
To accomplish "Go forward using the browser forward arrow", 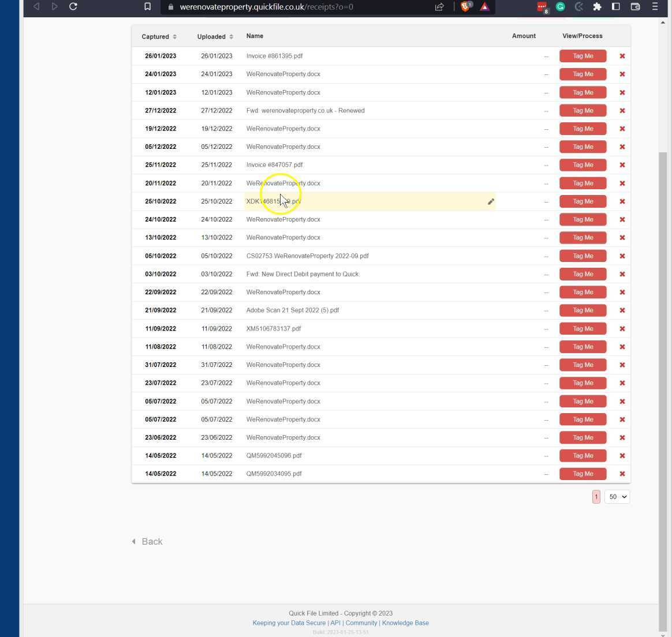I will point(54,6).
